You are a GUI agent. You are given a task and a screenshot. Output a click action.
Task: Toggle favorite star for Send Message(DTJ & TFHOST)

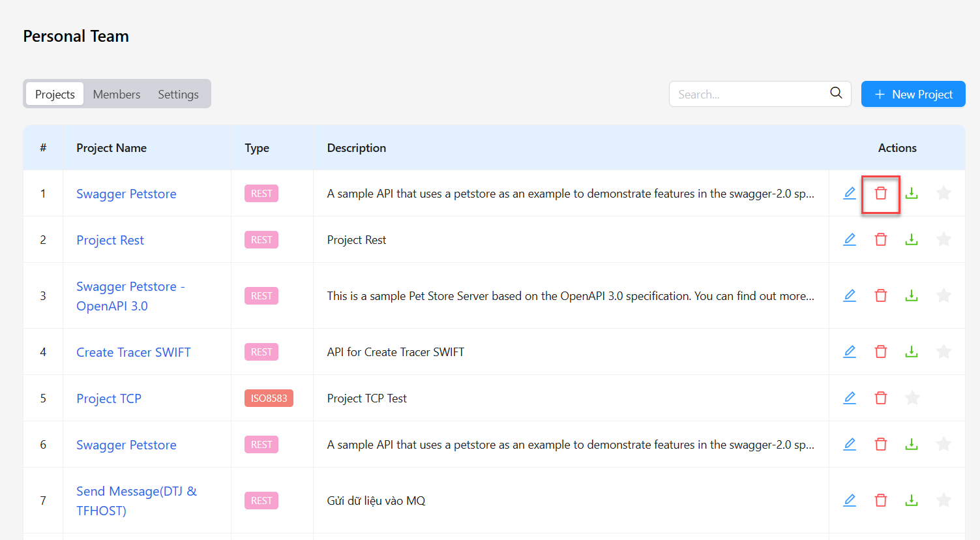click(943, 500)
